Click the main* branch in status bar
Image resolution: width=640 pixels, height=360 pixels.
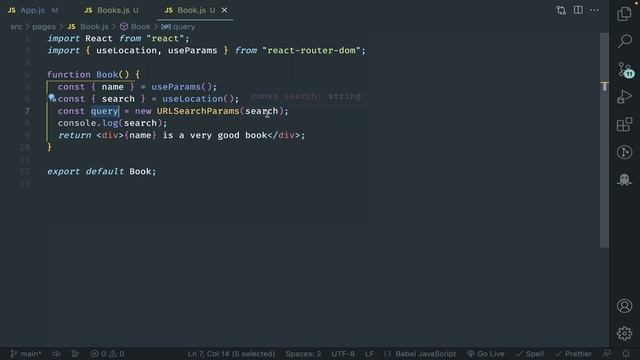pyautogui.click(x=26, y=354)
